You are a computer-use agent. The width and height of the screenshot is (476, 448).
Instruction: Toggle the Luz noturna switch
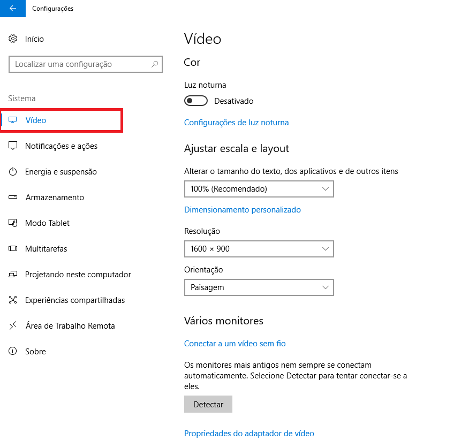pyautogui.click(x=196, y=101)
